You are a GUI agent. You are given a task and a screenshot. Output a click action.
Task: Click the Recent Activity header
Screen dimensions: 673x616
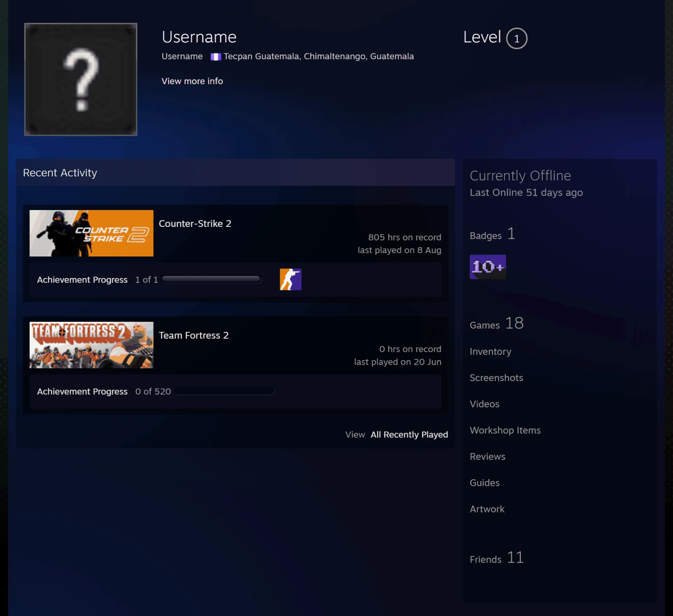coord(235,172)
